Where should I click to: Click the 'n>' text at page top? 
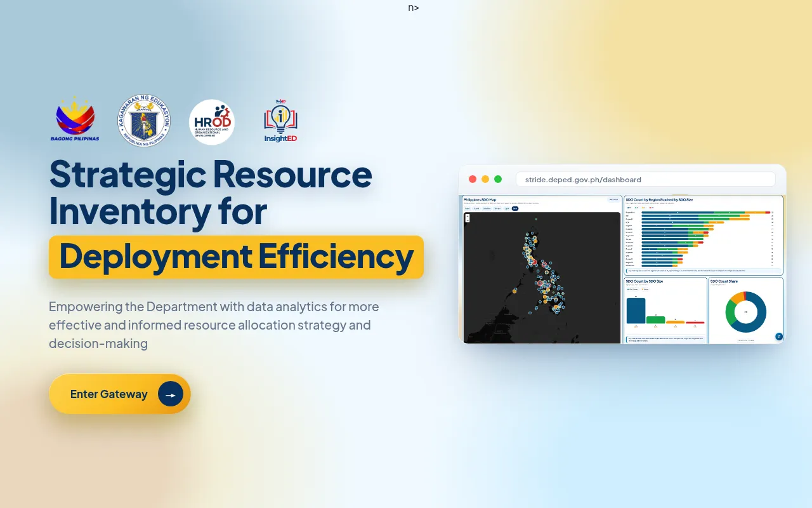pos(414,8)
